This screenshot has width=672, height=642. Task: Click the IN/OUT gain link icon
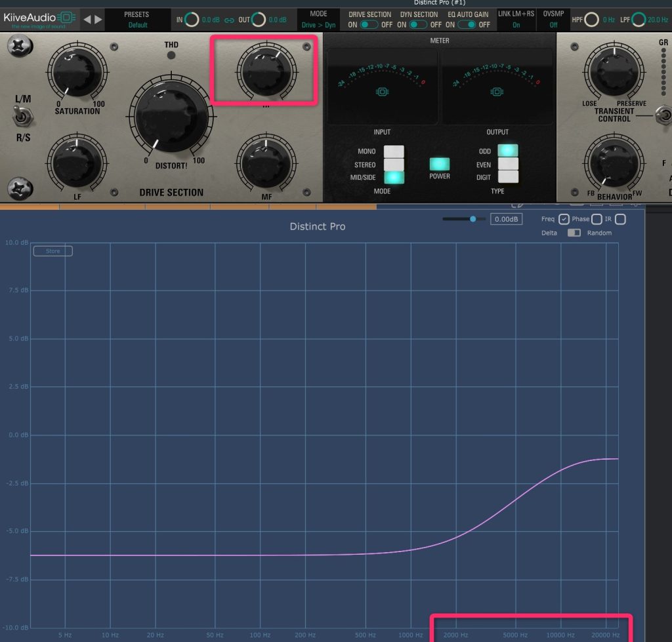tap(229, 20)
